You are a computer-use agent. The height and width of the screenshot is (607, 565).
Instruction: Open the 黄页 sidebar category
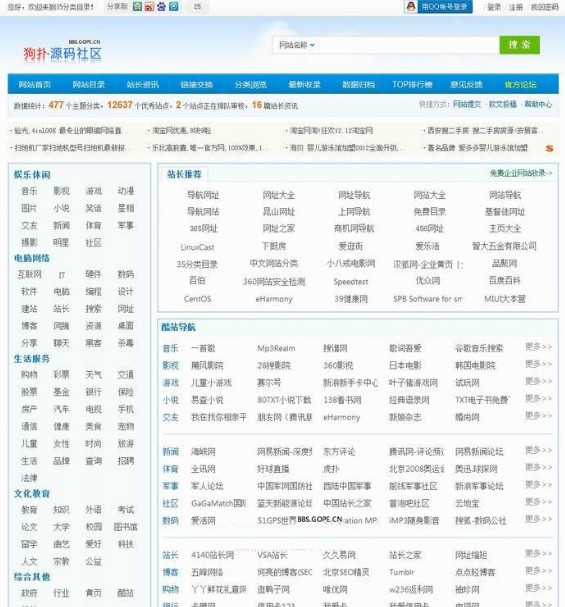(x=94, y=593)
